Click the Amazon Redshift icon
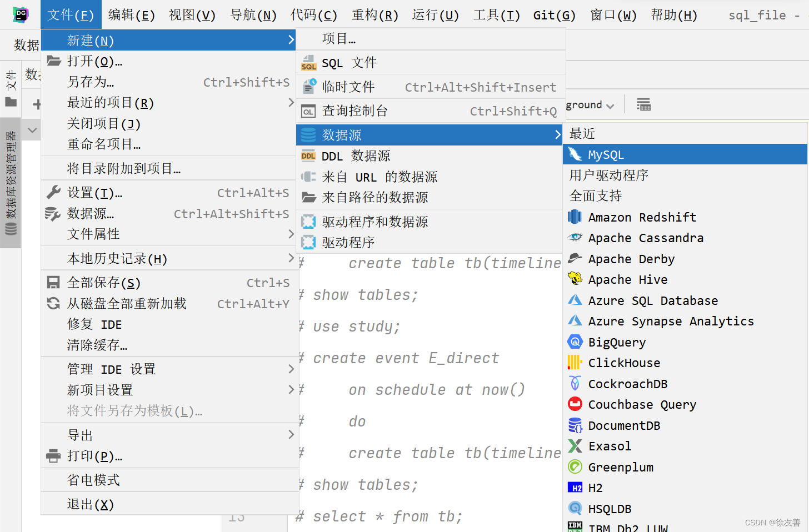Screen dimensions: 809x532 click(575, 217)
